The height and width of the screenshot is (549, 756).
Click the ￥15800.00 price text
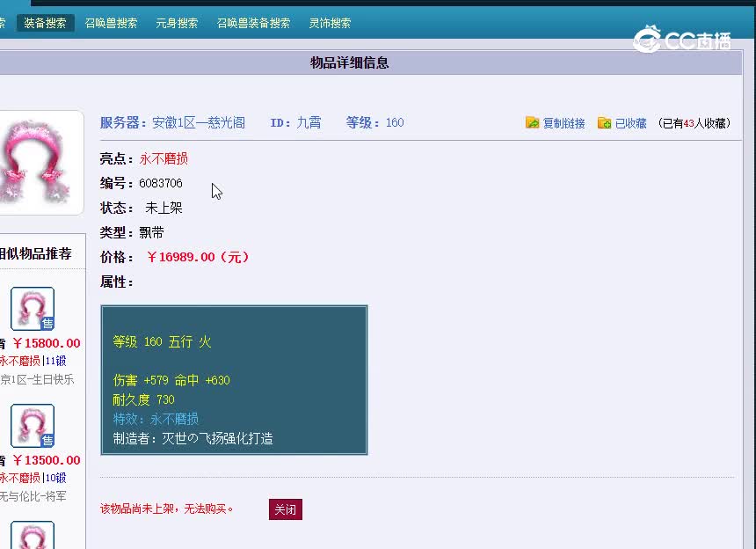pos(47,343)
